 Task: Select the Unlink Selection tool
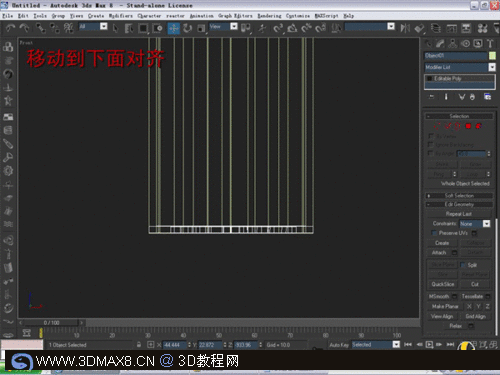click(55, 28)
